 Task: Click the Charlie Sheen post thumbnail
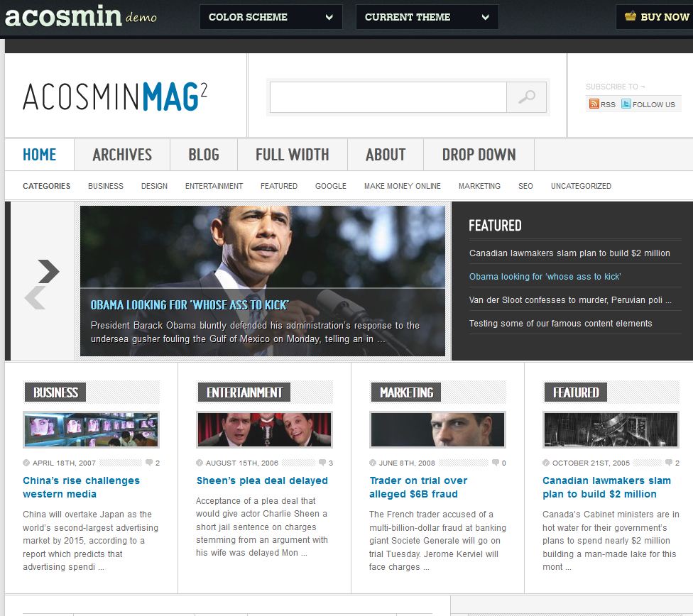pyautogui.click(x=264, y=429)
